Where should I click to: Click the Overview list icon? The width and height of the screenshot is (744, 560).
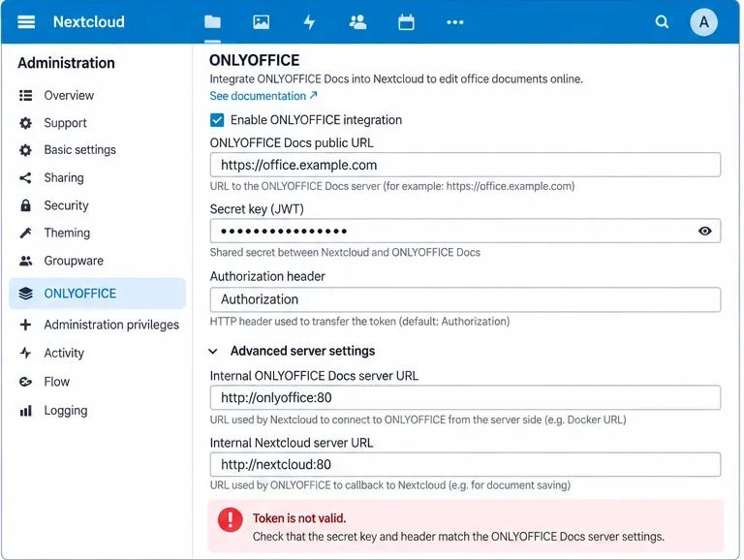25,95
